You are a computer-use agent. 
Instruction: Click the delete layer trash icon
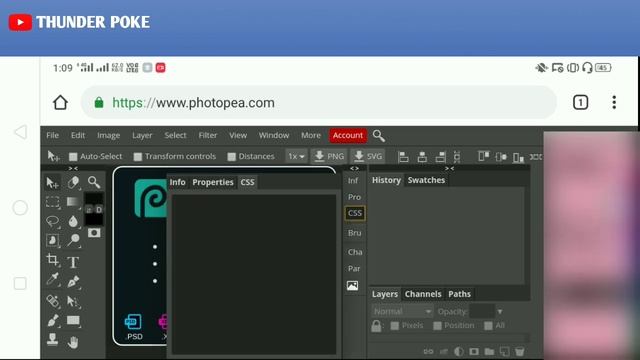(519, 351)
